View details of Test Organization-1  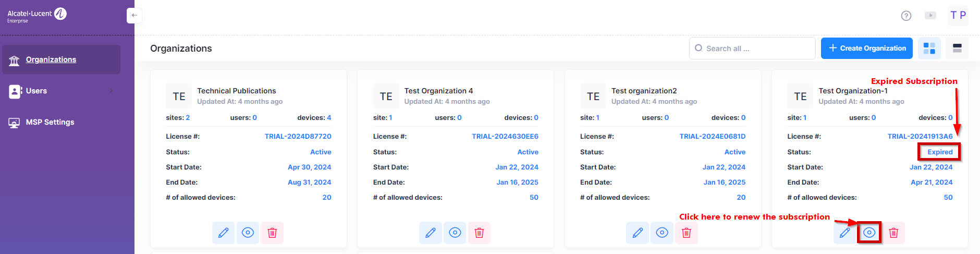869,233
